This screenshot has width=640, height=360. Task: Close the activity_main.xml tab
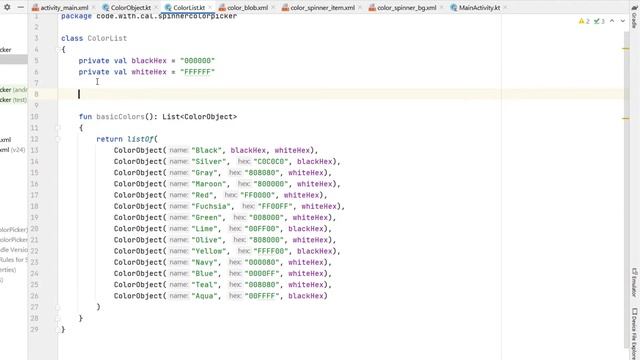(93, 8)
